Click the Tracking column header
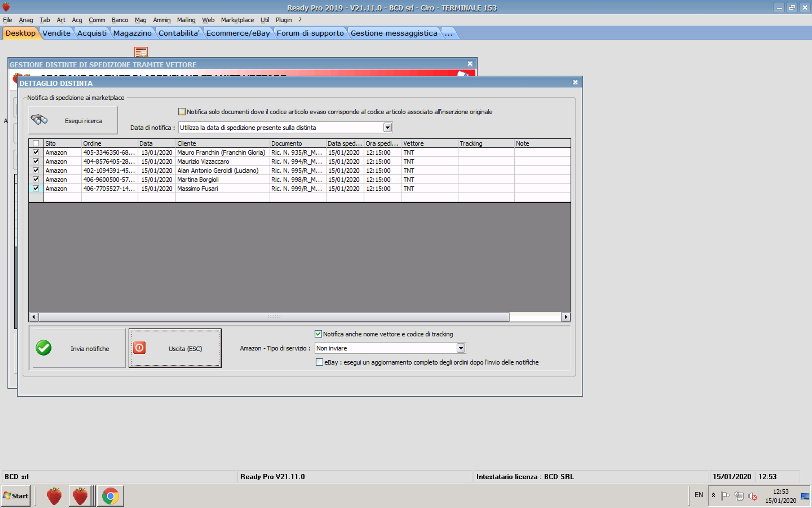This screenshot has width=812, height=508. point(486,143)
